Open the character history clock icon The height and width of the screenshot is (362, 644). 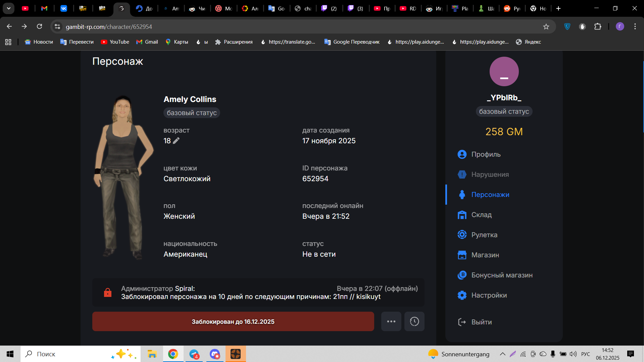click(x=414, y=321)
